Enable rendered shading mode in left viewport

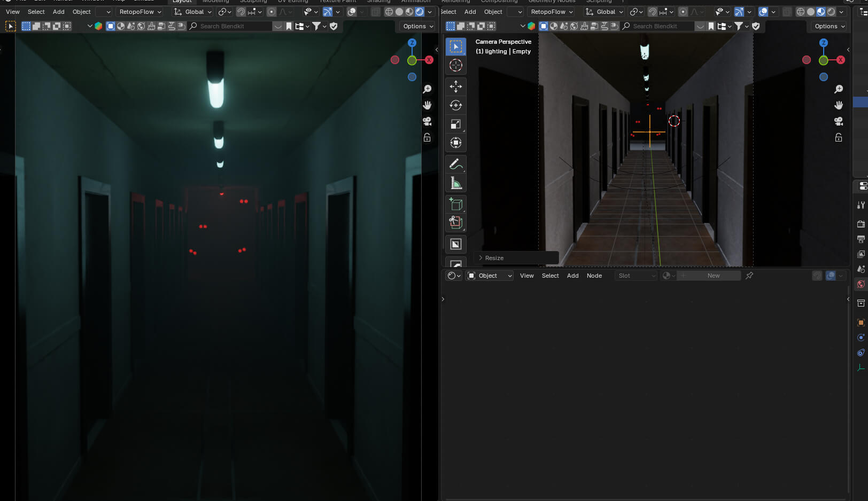[420, 12]
